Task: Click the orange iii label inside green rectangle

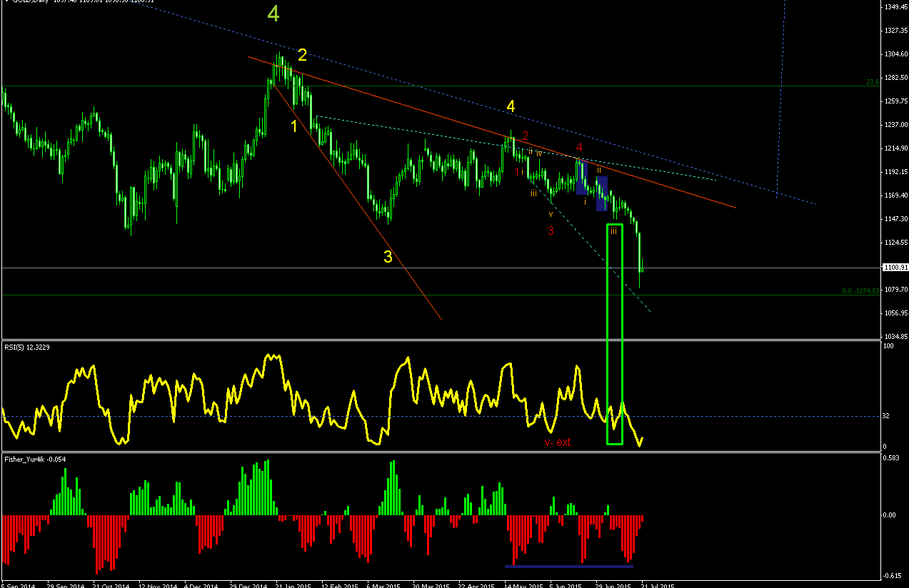Action: pos(614,230)
